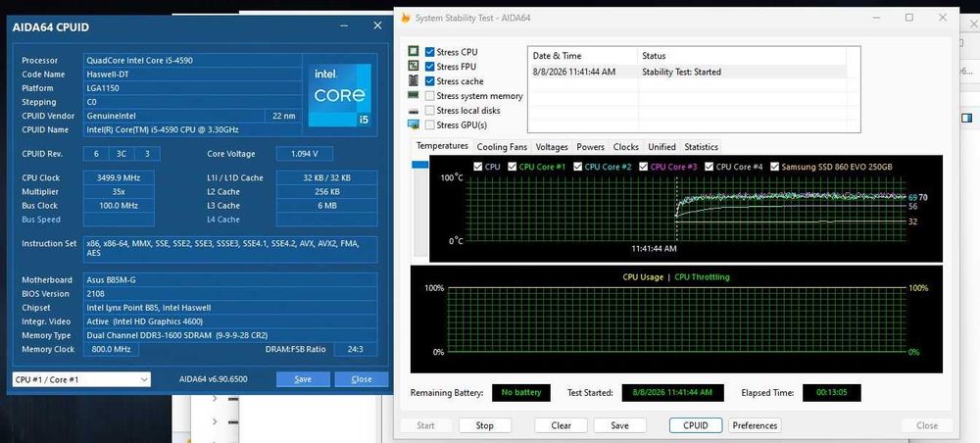The width and height of the screenshot is (980, 443).
Task: Click the L3 Cache value 6 MB
Action: pyautogui.click(x=327, y=206)
